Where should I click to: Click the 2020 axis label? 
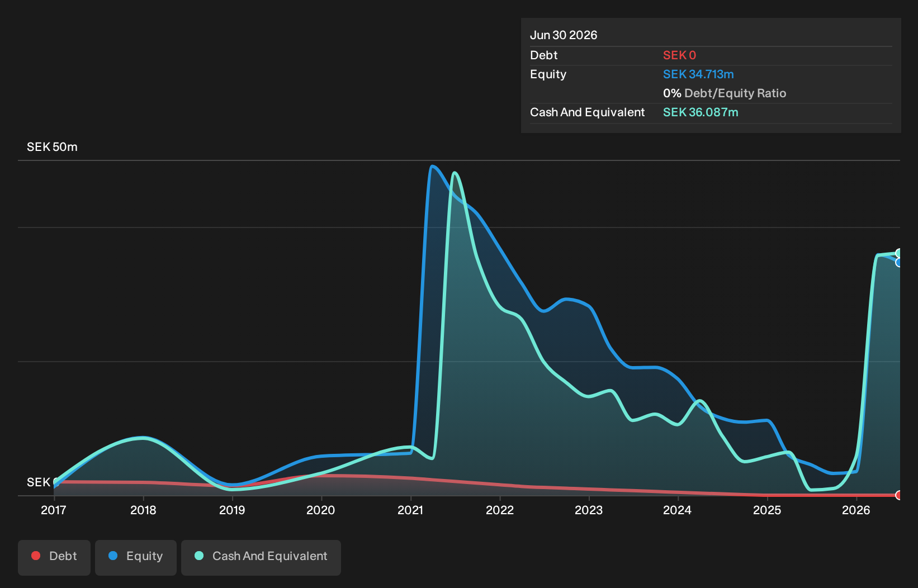coord(321,510)
